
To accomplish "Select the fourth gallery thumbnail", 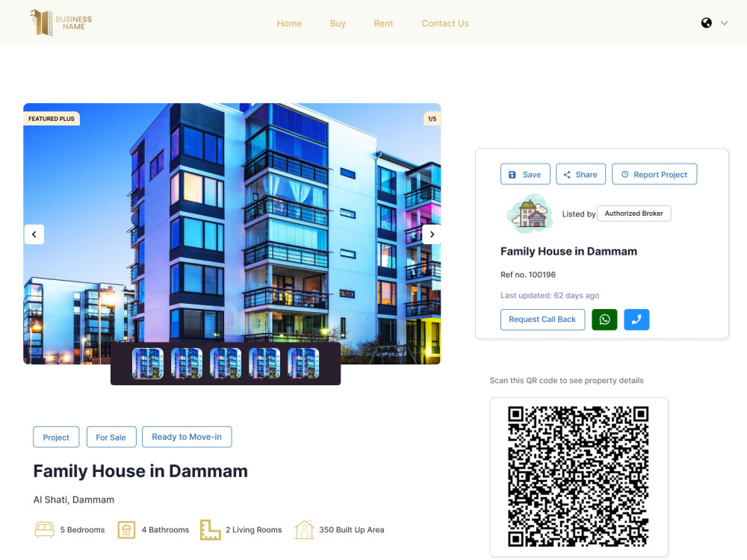I will point(264,364).
